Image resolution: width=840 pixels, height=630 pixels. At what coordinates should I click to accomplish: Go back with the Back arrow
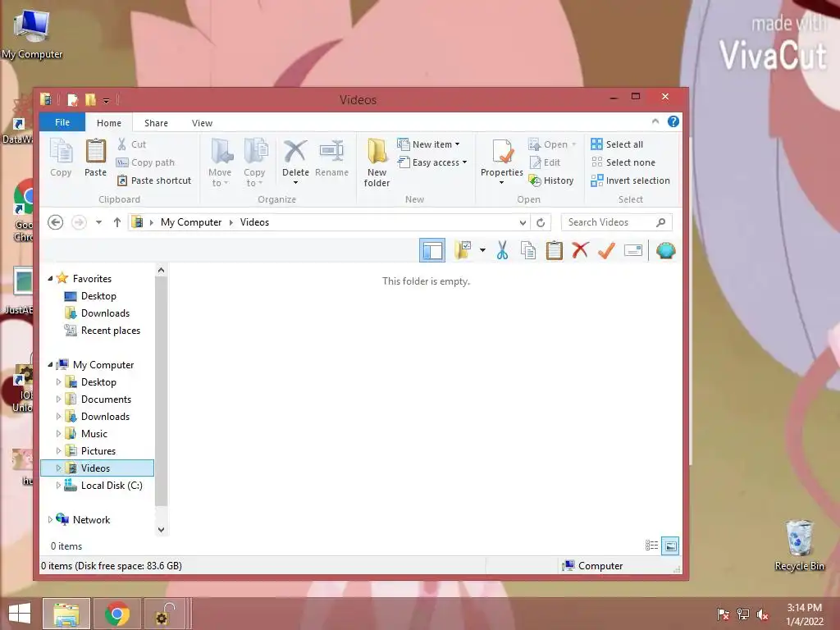pyautogui.click(x=55, y=221)
